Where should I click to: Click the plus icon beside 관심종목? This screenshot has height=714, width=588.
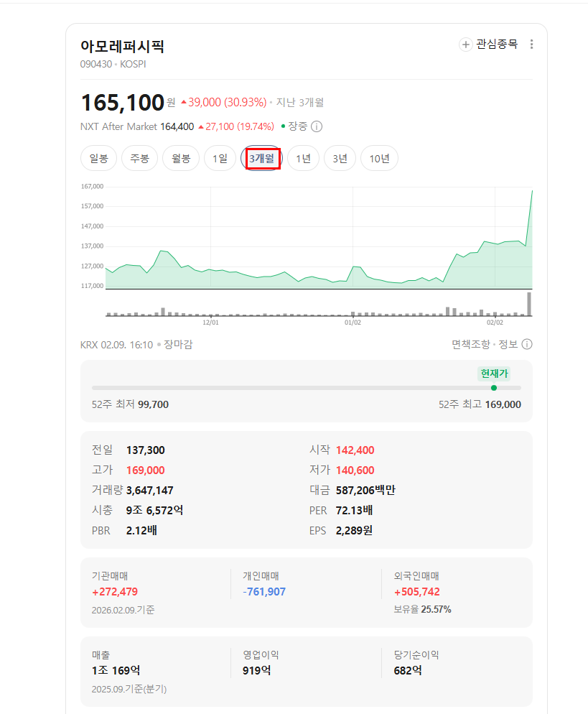[465, 45]
